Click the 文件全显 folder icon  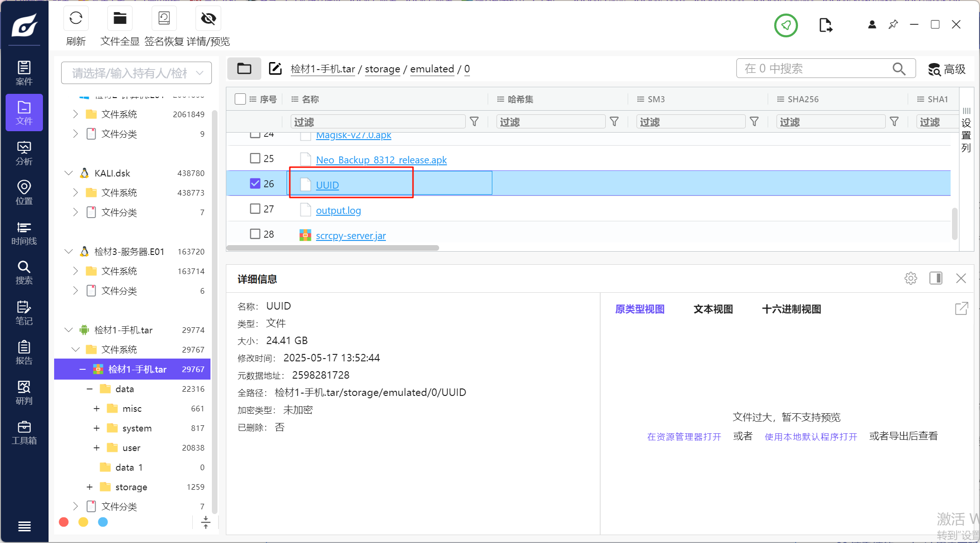click(x=120, y=19)
